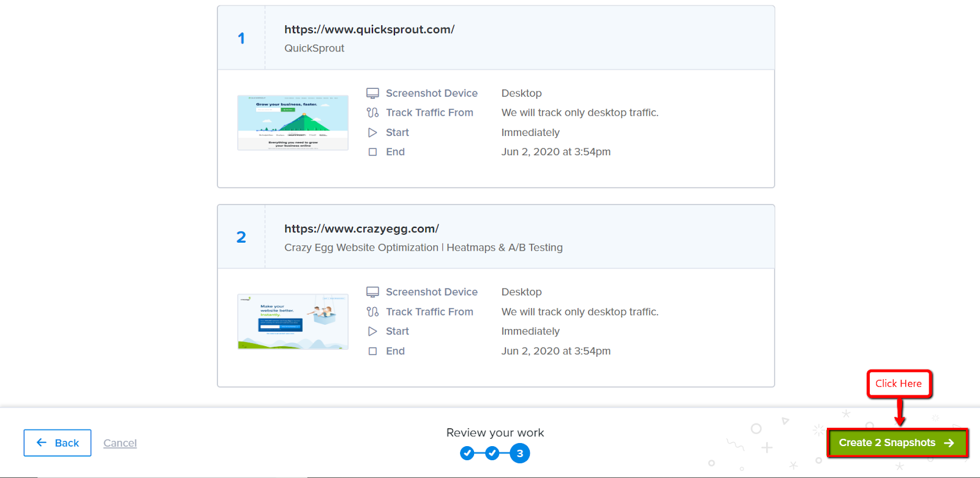Viewport: 980px width, 478px height.
Task: Click the Immediately value in Crazy Egg card
Action: pyautogui.click(x=530, y=332)
